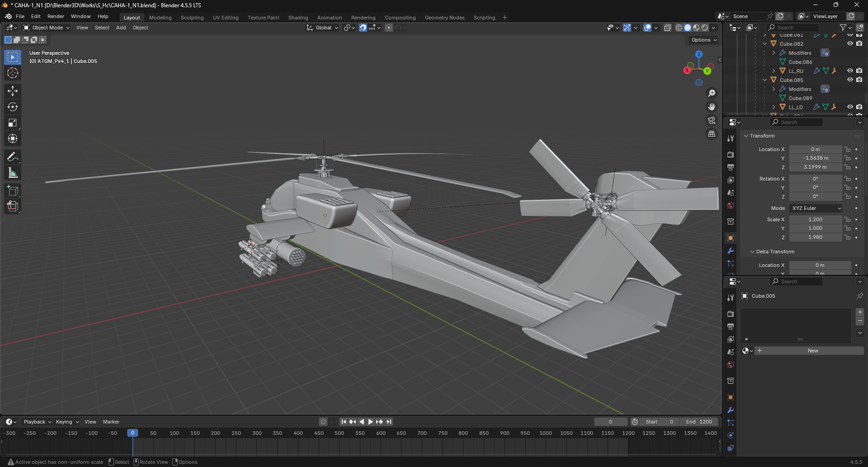Disable Cube.082 in renders
The width and height of the screenshot is (868, 467).
[x=859, y=44]
